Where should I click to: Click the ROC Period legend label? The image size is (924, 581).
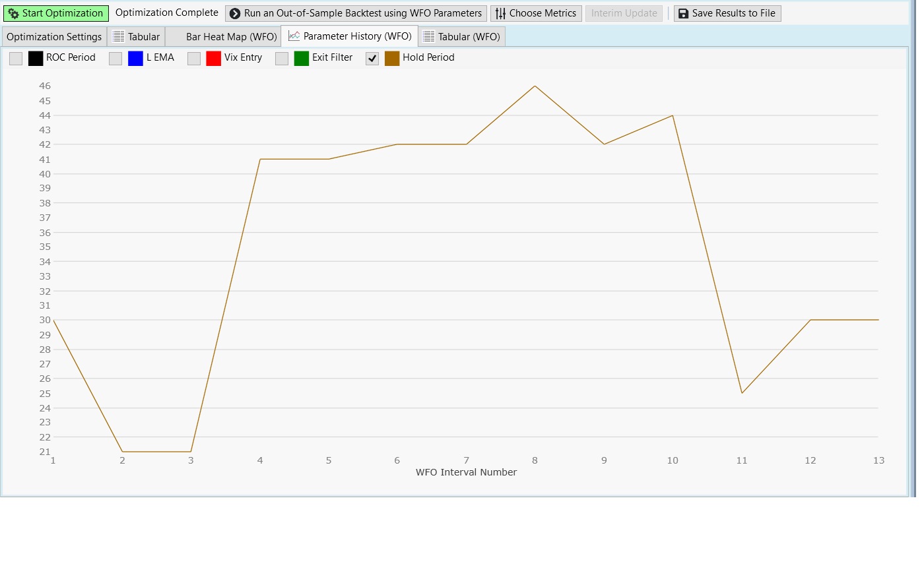pos(71,57)
